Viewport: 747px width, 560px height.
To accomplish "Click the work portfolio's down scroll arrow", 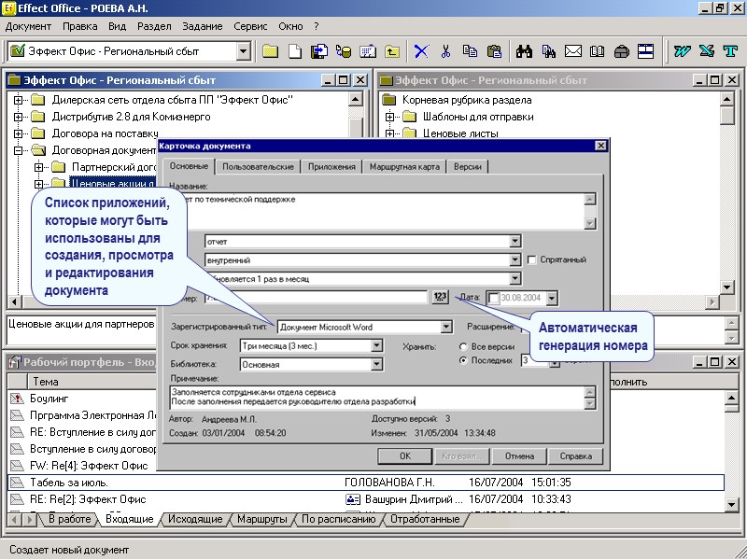I will coord(731,505).
